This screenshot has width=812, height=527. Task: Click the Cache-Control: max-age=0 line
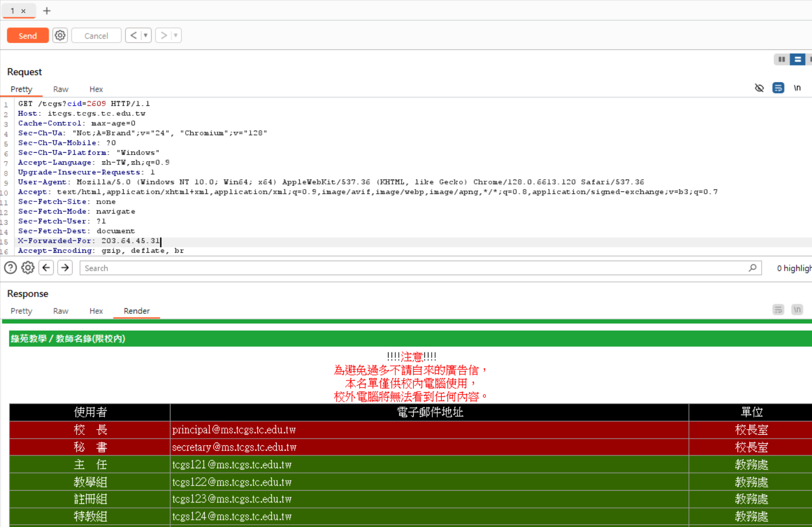[77, 124]
